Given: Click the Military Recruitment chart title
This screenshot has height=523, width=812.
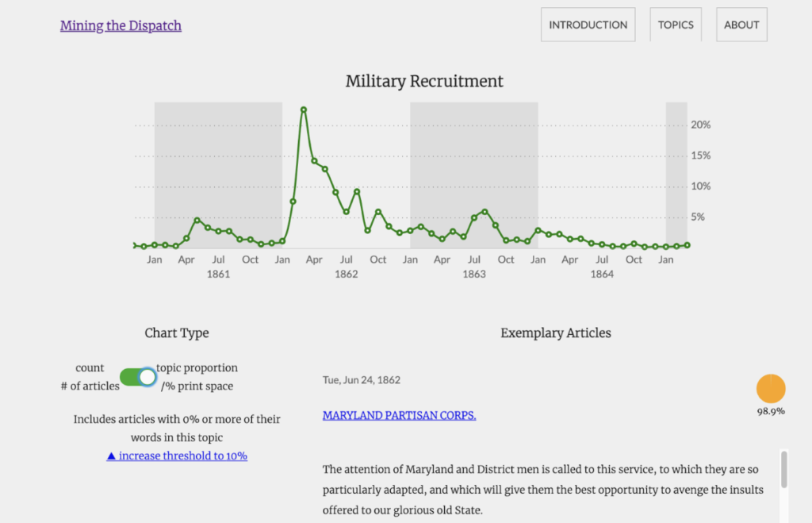Looking at the screenshot, I should point(424,81).
